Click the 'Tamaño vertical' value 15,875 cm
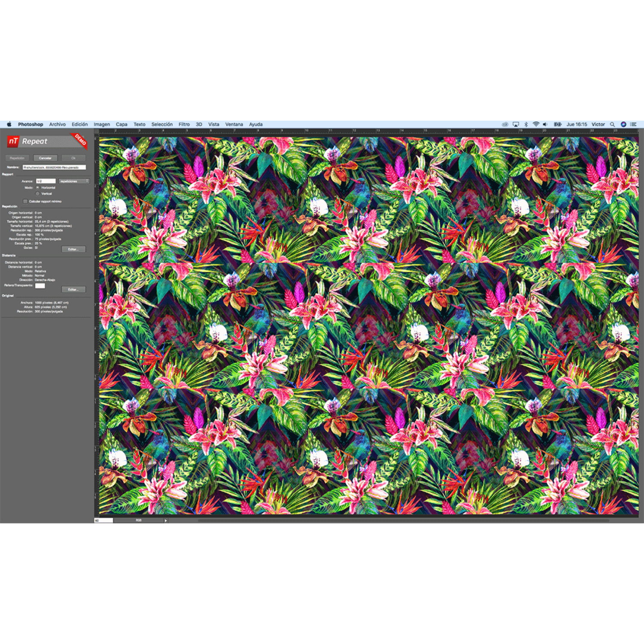 coord(53,226)
